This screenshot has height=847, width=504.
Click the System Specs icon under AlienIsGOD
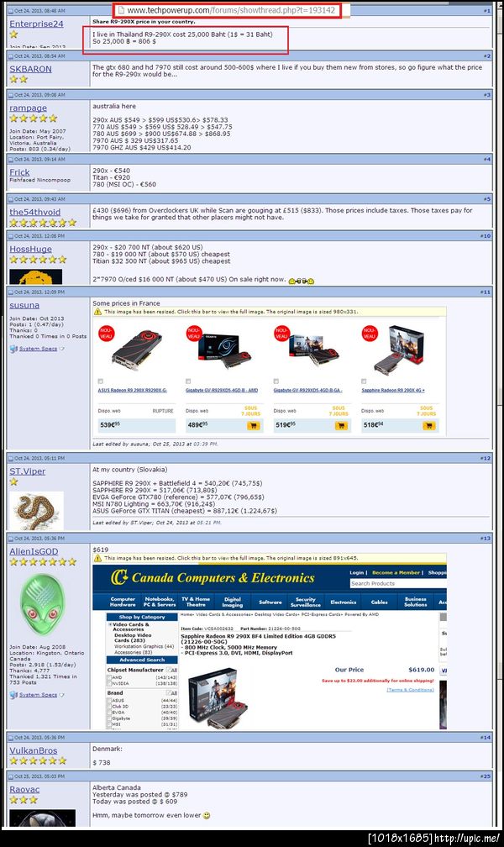coord(13,695)
